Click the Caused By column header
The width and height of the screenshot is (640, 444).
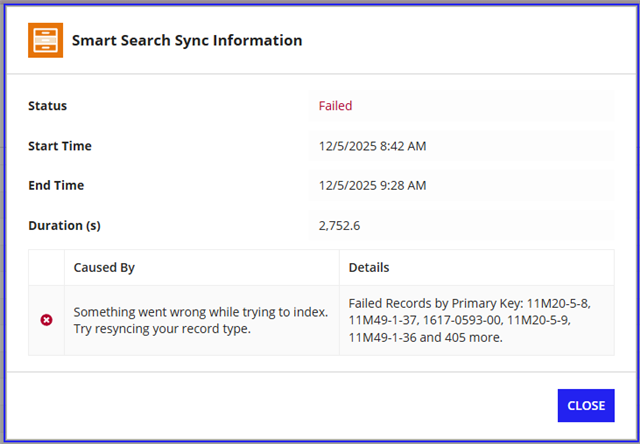point(104,268)
